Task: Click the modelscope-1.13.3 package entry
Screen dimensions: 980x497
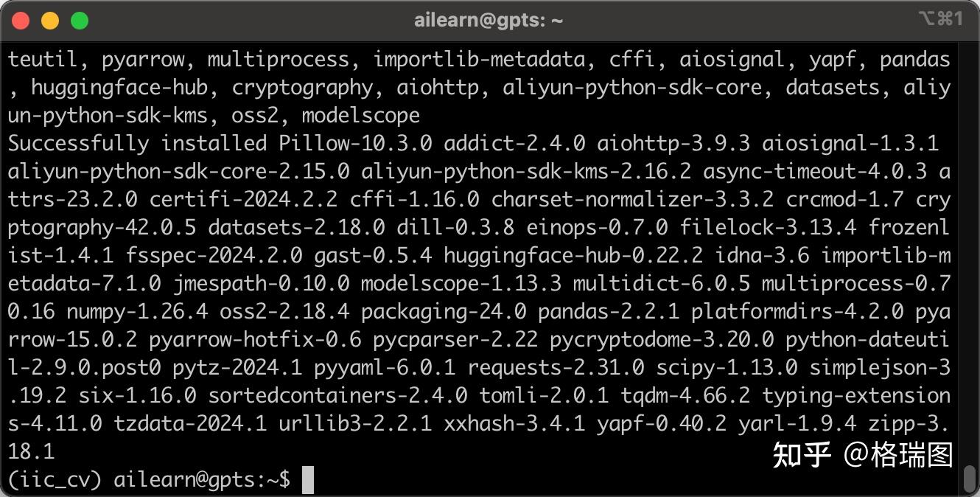Action: [x=461, y=284]
